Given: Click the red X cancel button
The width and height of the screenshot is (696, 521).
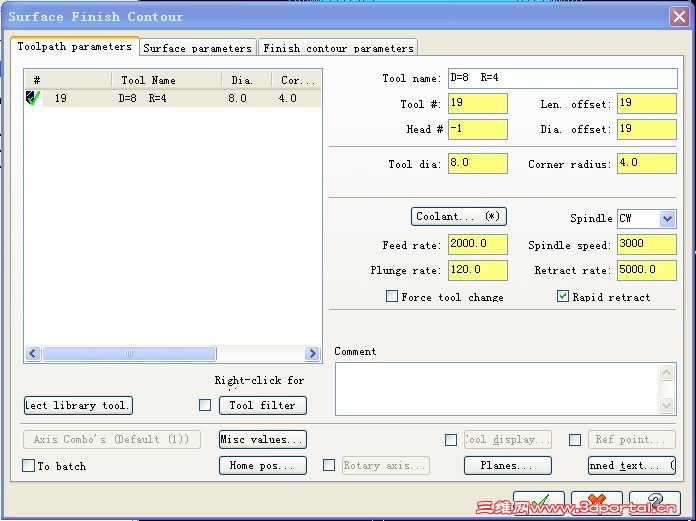Looking at the screenshot, I should [597, 504].
